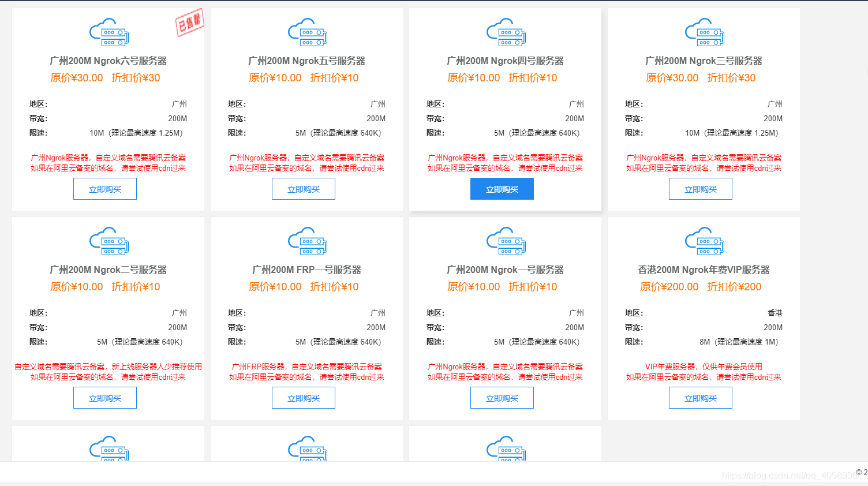Click the red note 广州FRP服务器，自定义域名需要腾讯云备案

(307, 367)
